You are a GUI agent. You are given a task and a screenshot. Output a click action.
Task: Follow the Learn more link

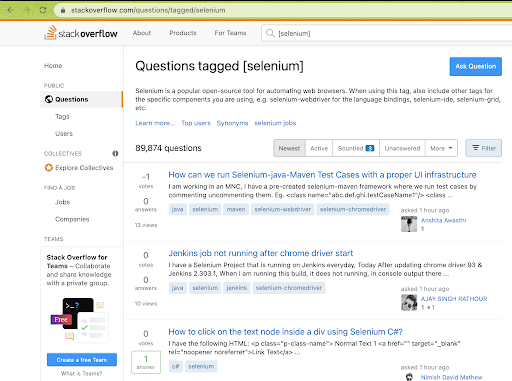pos(155,123)
